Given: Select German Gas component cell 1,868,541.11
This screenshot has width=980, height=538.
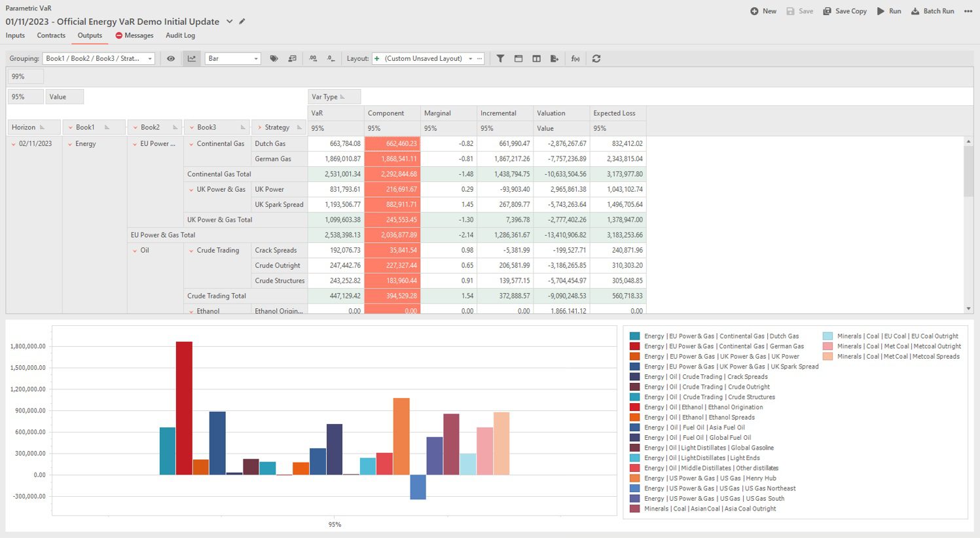Looking at the screenshot, I should (392, 159).
